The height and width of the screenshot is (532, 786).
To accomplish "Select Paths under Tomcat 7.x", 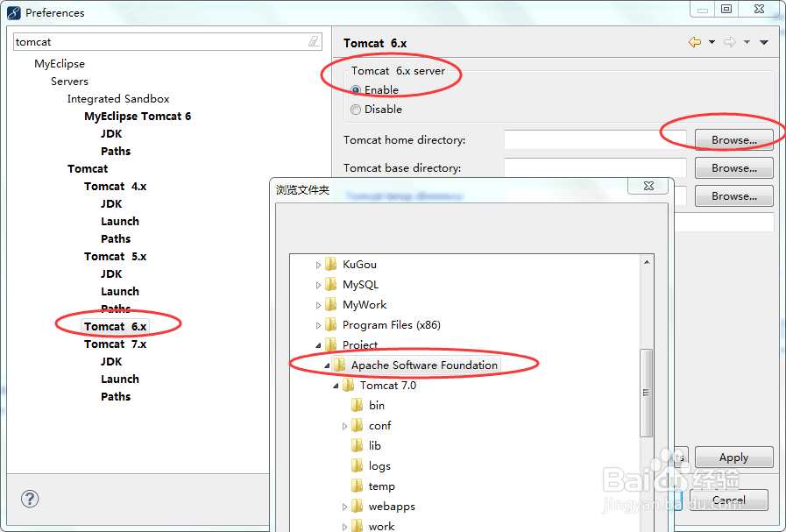I will pos(116,397).
